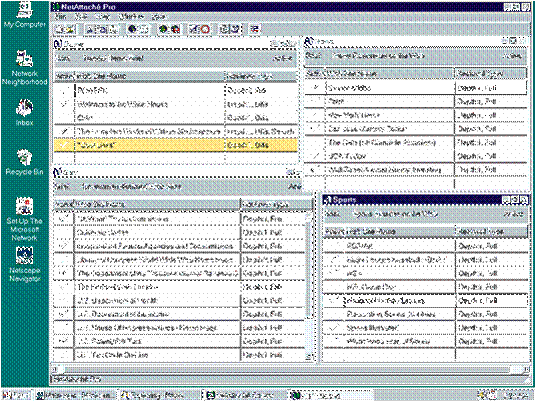Open the Window menu
The image size is (536, 402).
tap(131, 16)
